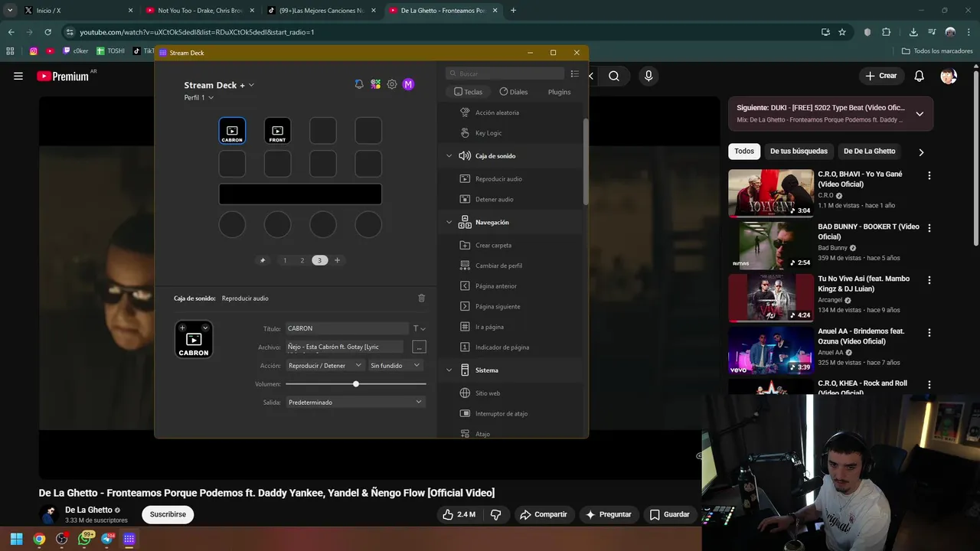
Task: Click the Guardar button
Action: (670, 514)
